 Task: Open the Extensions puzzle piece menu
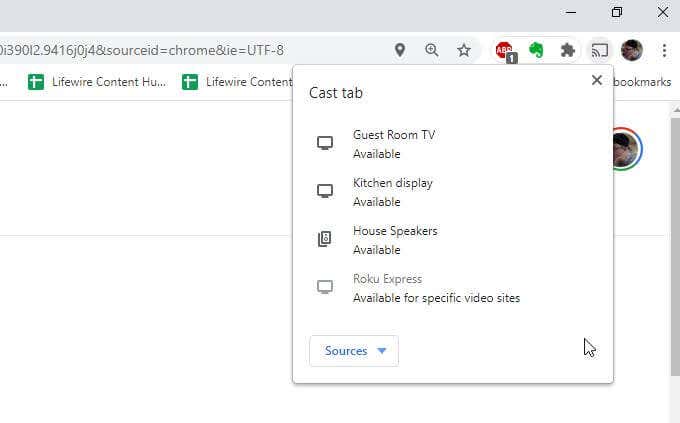(567, 50)
